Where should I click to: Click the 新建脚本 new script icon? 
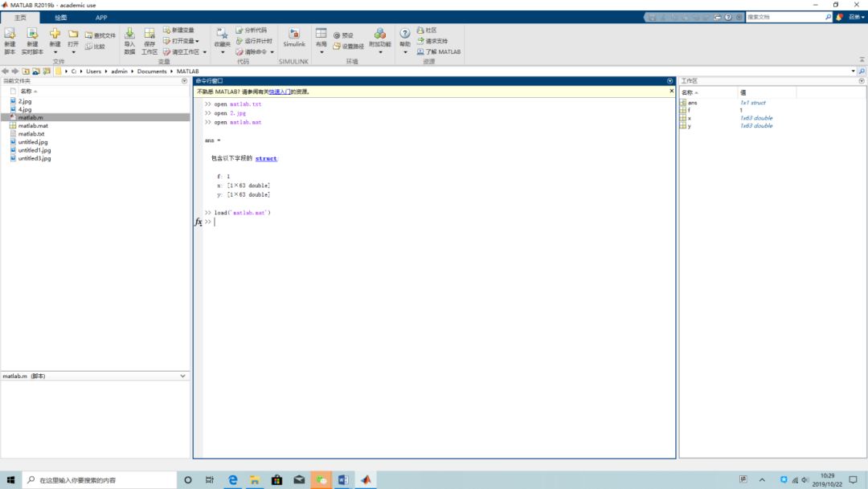(x=10, y=35)
